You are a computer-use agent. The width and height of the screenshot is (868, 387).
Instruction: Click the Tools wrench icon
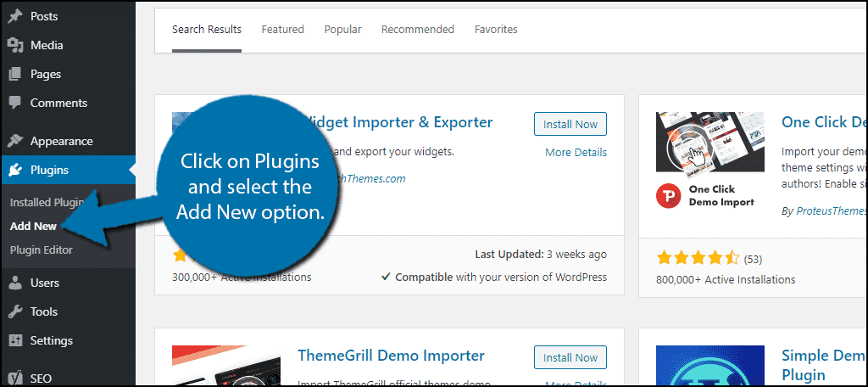(x=15, y=311)
